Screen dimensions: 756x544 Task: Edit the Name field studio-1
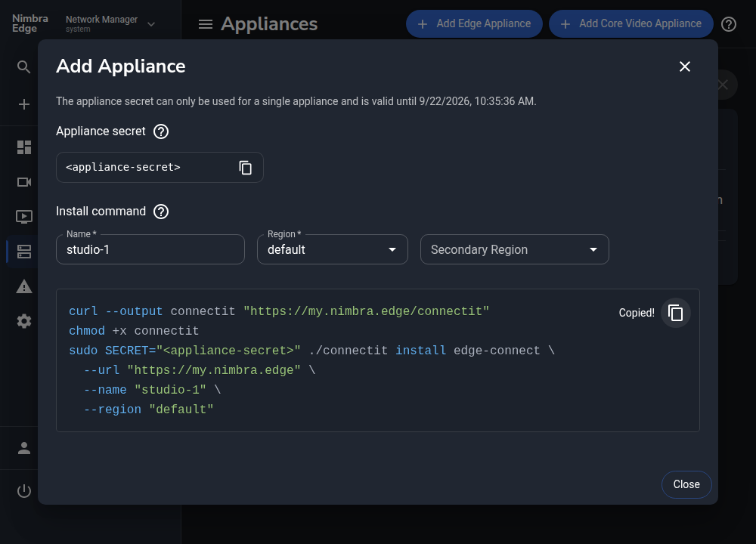pyautogui.click(x=150, y=249)
